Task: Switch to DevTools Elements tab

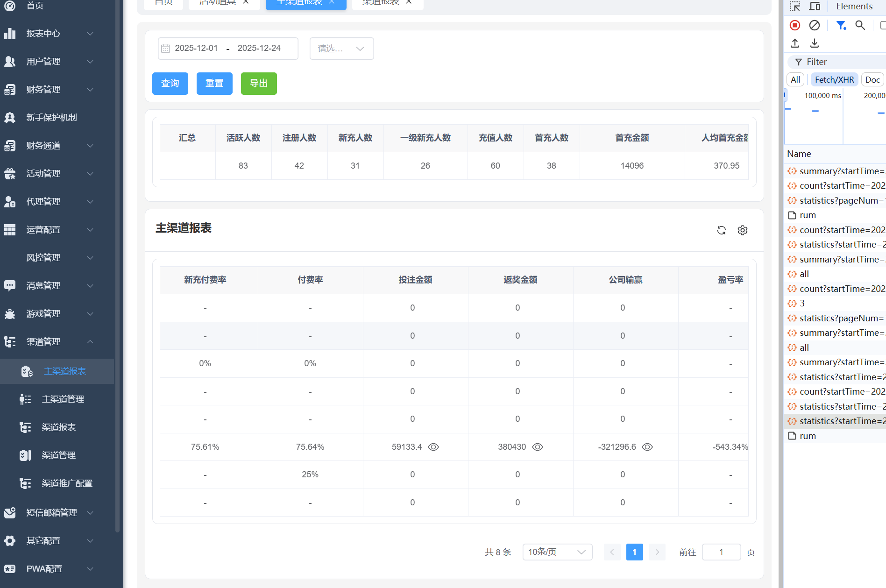Action: tap(854, 6)
